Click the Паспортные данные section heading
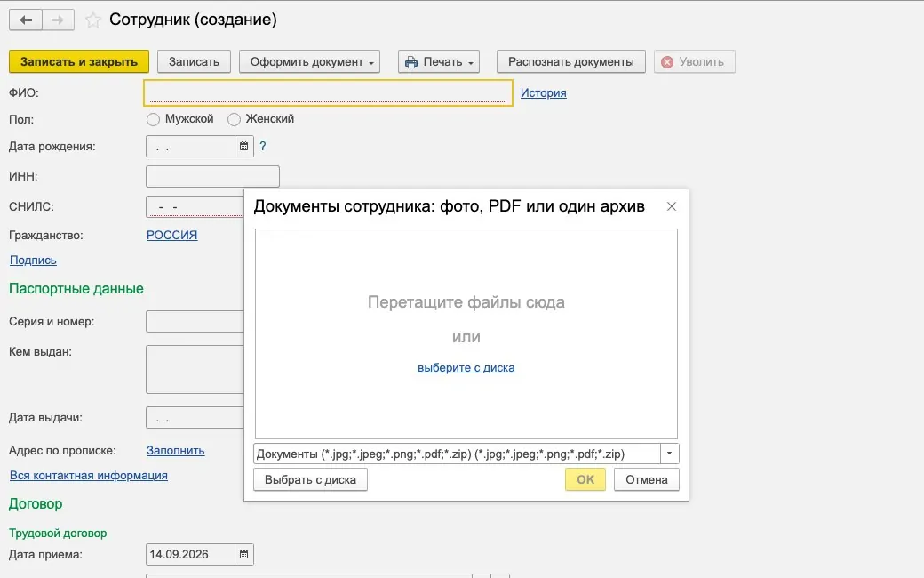Image resolution: width=924 pixels, height=578 pixels. [x=76, y=289]
